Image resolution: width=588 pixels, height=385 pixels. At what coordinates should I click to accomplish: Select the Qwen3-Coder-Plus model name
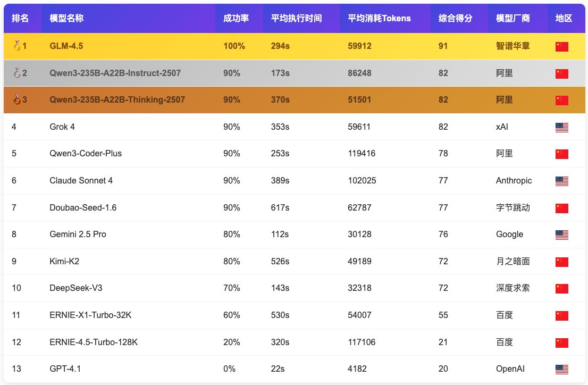tap(86, 154)
